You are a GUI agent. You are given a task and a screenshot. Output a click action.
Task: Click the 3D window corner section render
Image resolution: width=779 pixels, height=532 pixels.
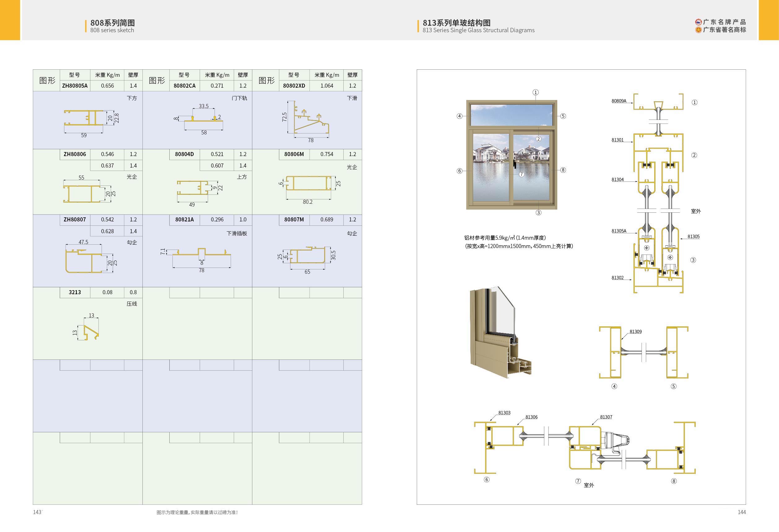coord(500,332)
